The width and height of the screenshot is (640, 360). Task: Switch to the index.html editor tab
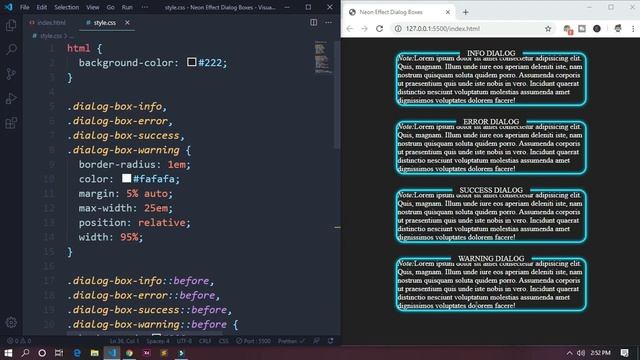47,22
